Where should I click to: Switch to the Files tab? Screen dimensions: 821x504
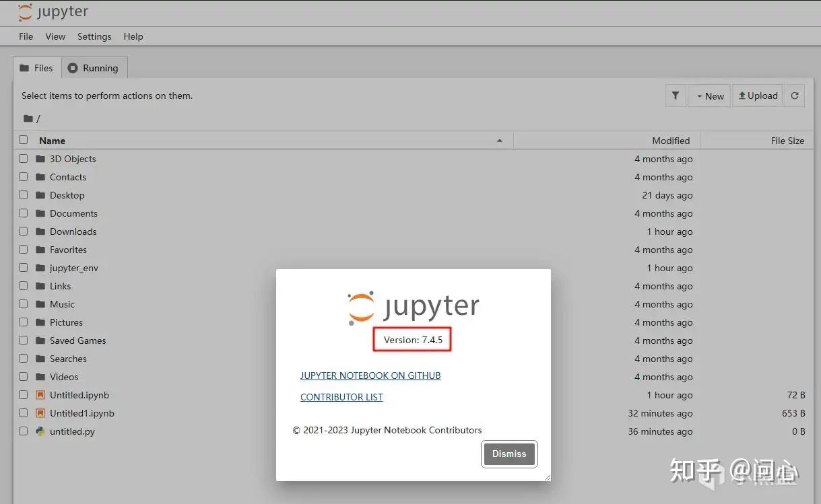37,67
